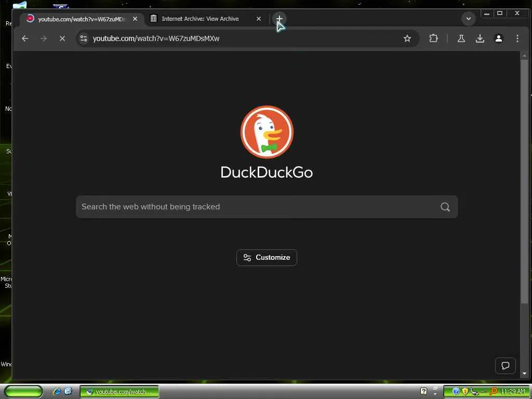Click the DuckDuckGo wordmark text

pos(267,172)
